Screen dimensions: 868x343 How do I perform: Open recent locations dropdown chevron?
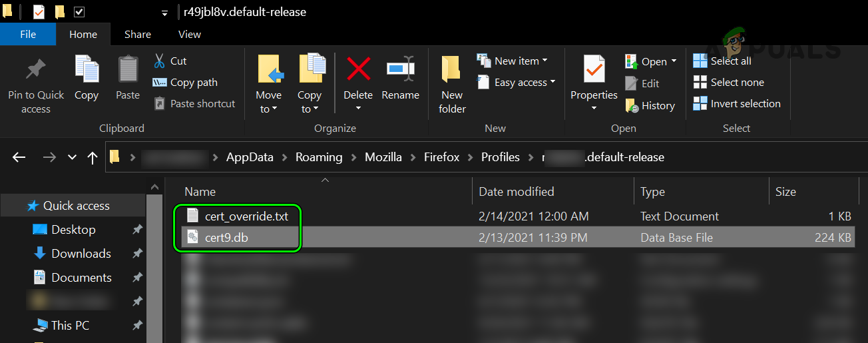click(x=72, y=157)
